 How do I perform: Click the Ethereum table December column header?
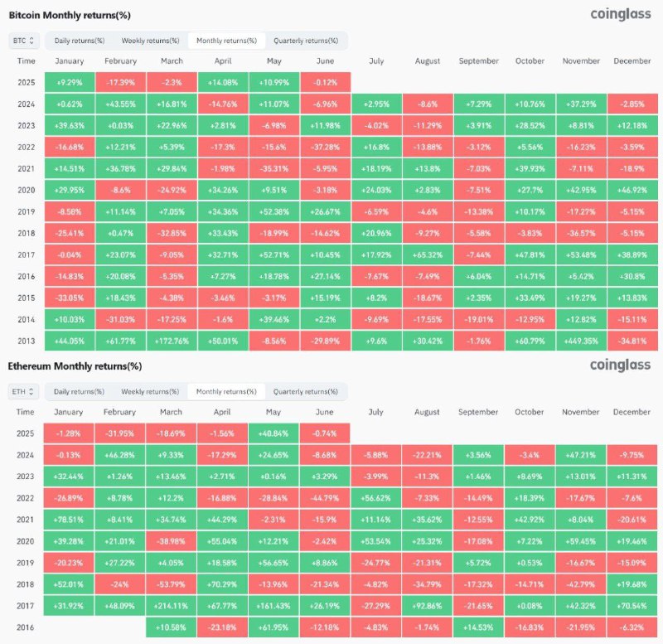[x=632, y=412]
